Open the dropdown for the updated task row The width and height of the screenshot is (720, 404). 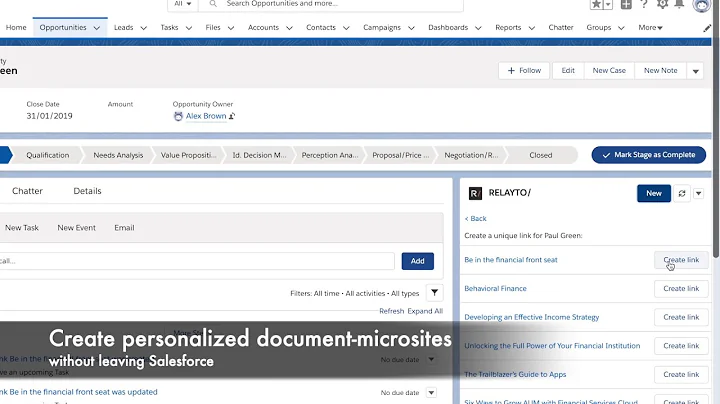click(x=431, y=393)
